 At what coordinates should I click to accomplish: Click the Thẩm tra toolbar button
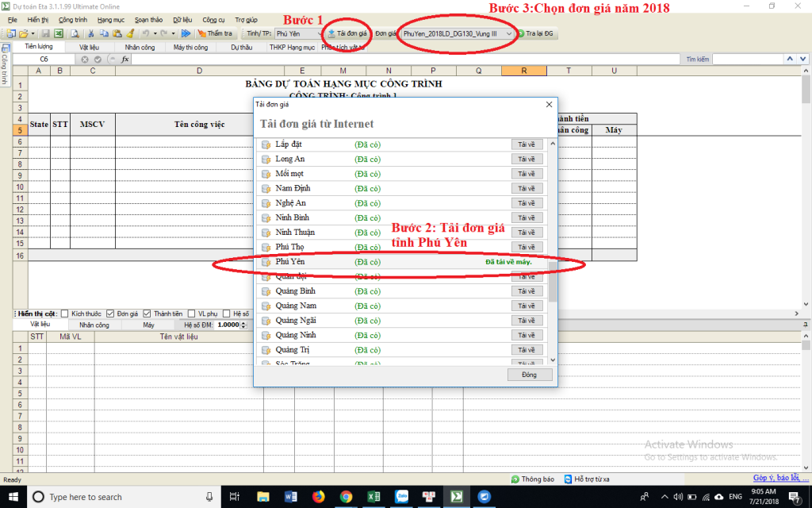(215, 33)
